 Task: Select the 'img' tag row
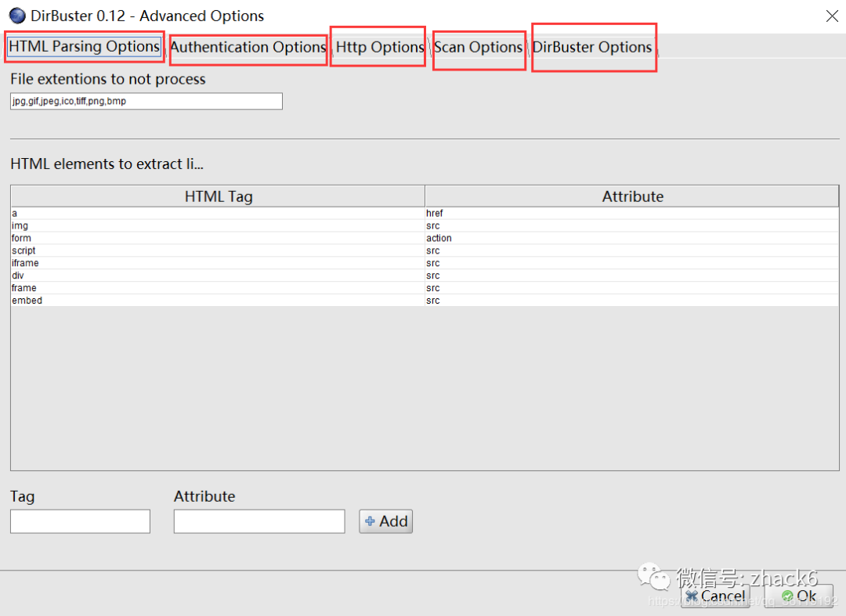425,225
